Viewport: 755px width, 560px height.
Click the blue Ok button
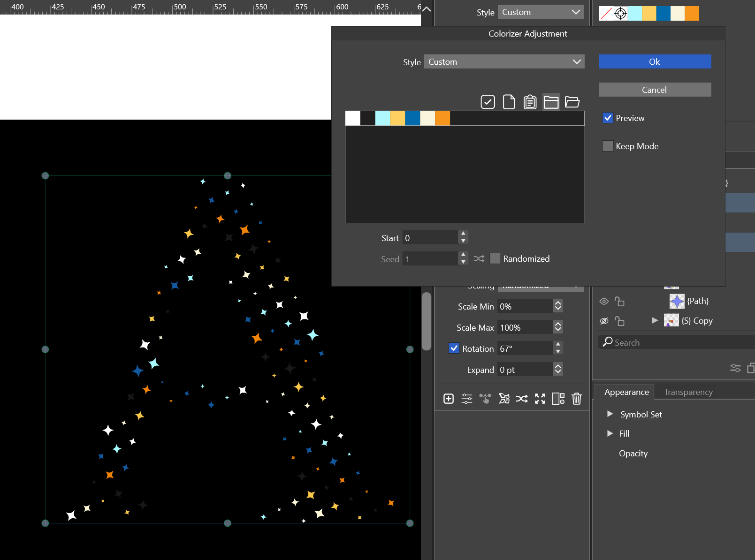(655, 61)
